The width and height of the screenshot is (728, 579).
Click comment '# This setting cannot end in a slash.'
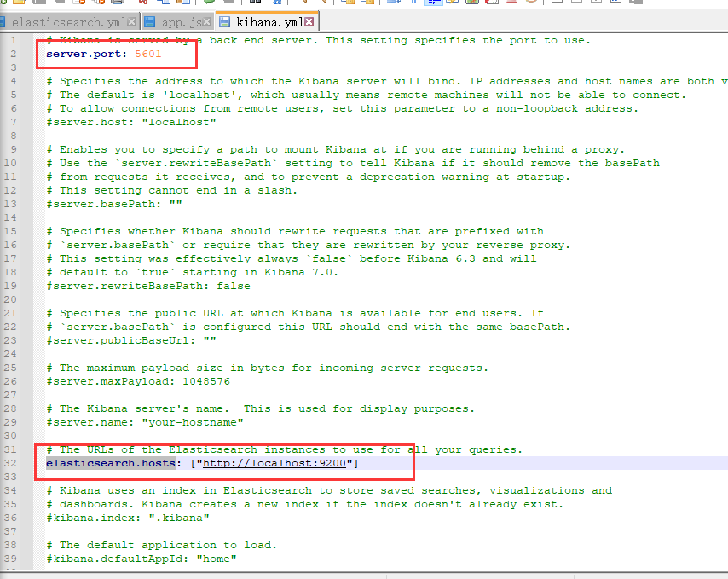point(172,190)
